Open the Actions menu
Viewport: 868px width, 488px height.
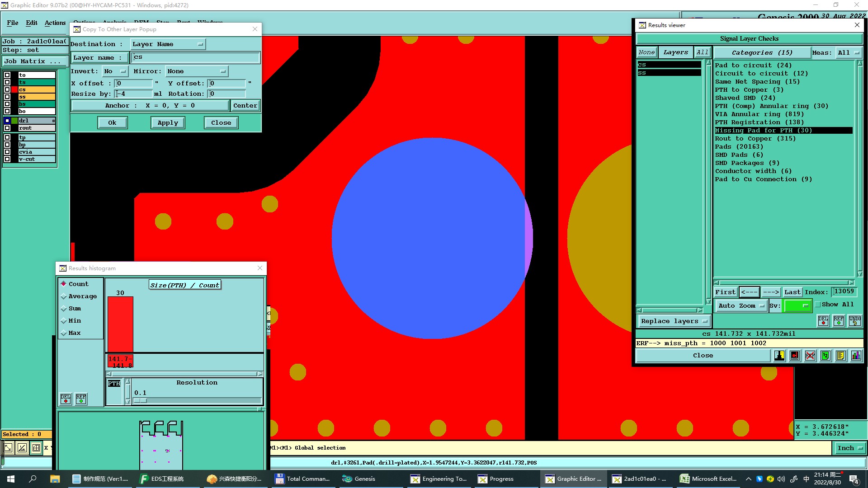point(55,23)
